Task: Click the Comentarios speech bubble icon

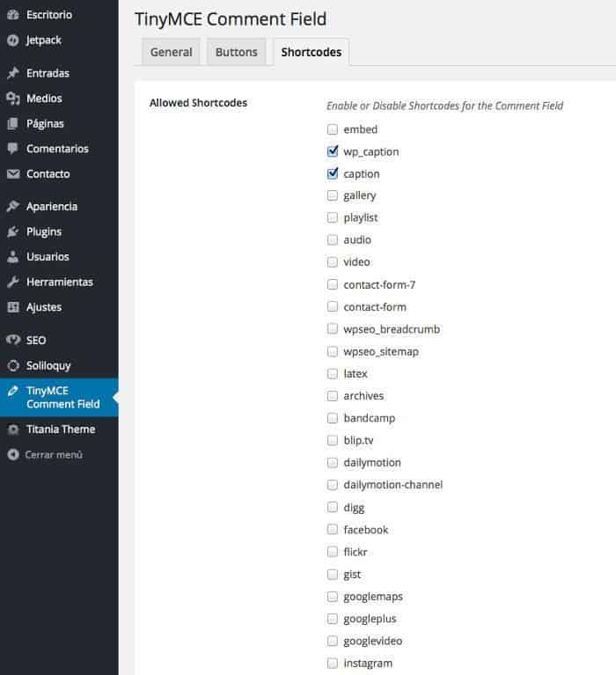Action: click(13, 149)
